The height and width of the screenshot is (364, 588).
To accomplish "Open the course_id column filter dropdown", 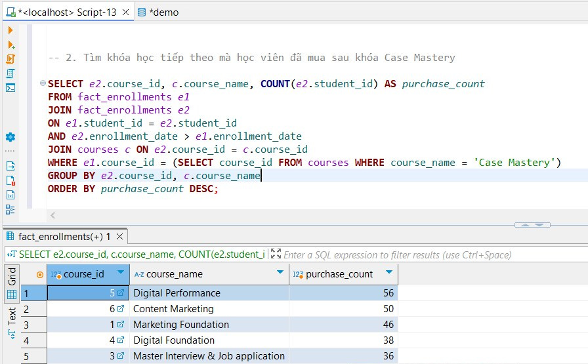I will click(120, 273).
